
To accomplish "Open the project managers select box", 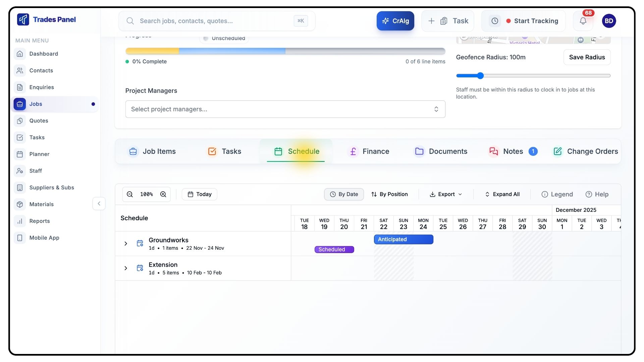I will [285, 109].
